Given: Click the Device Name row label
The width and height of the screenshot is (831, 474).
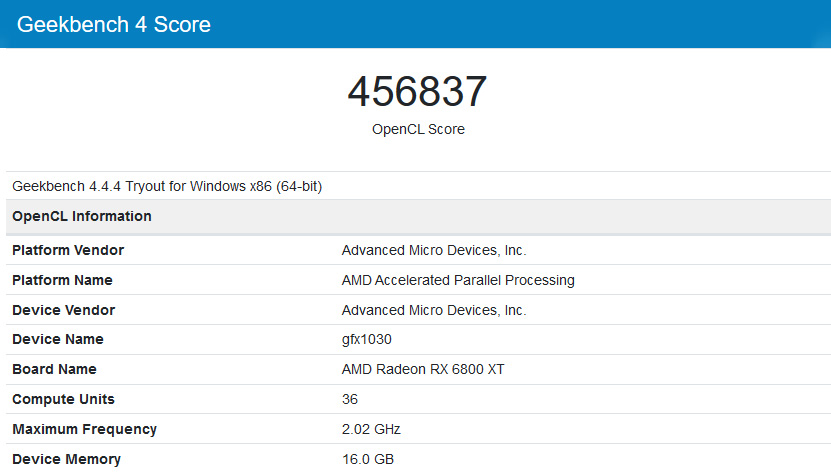Looking at the screenshot, I should (58, 339).
